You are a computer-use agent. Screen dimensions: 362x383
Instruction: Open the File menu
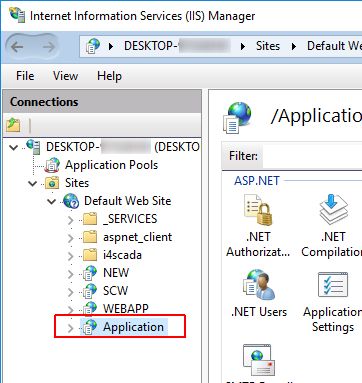click(x=25, y=76)
